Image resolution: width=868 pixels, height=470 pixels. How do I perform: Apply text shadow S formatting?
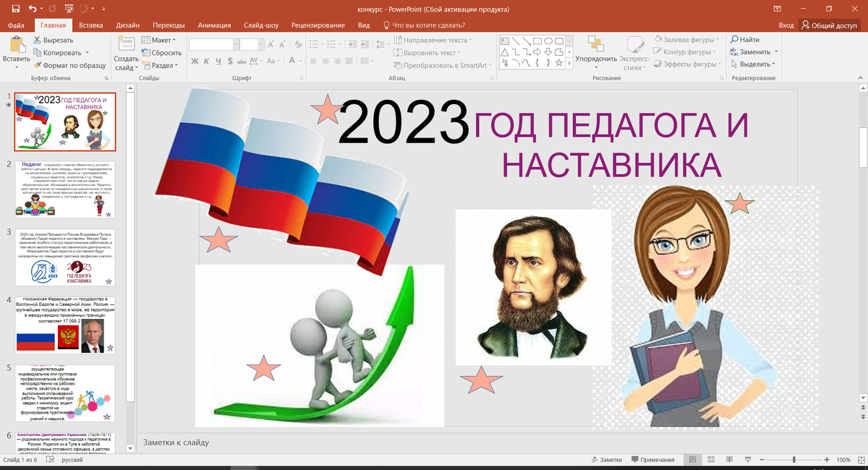(x=230, y=61)
